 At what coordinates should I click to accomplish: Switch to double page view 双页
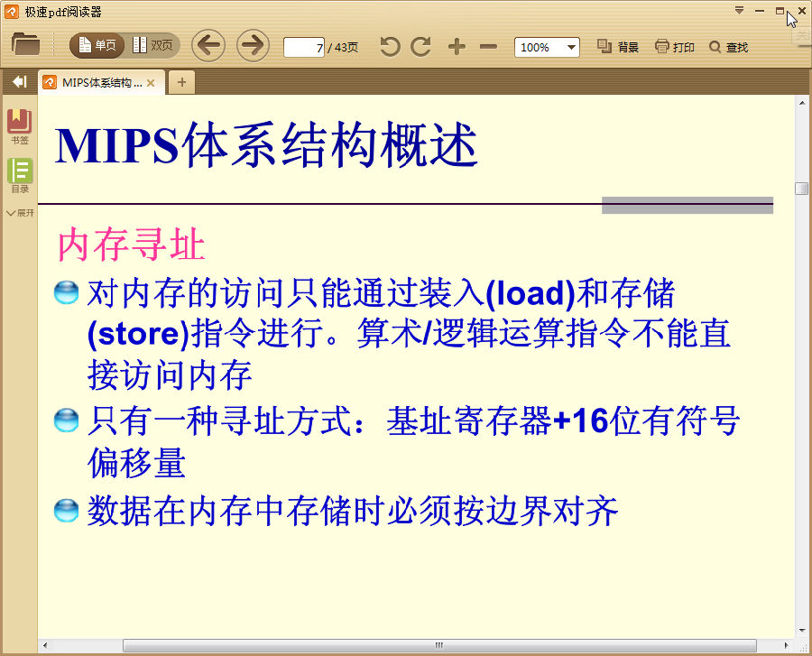click(x=152, y=45)
